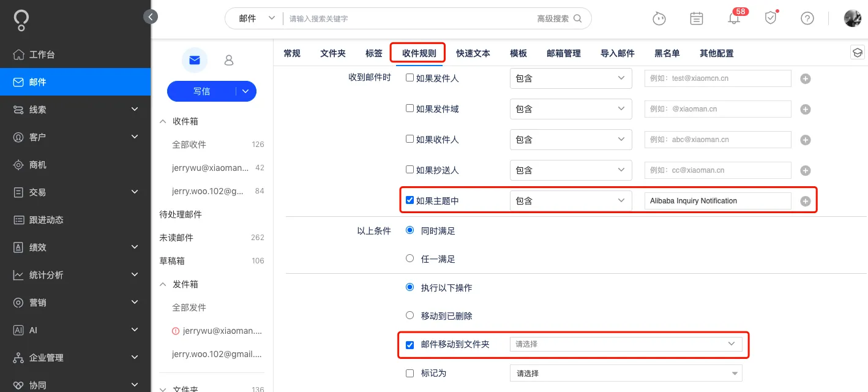Click the 高级搜索 link
This screenshot has height=392, width=868.
(553, 18)
